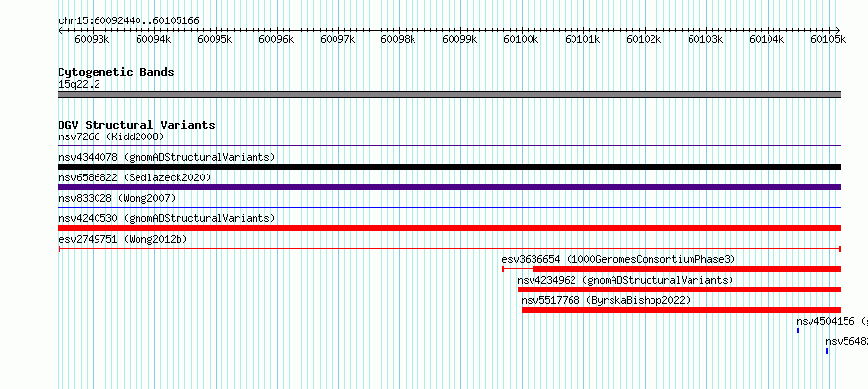Open nsv6586822 (Sedlazeck2020) label
This screenshot has width=868, height=389.
pos(135,177)
